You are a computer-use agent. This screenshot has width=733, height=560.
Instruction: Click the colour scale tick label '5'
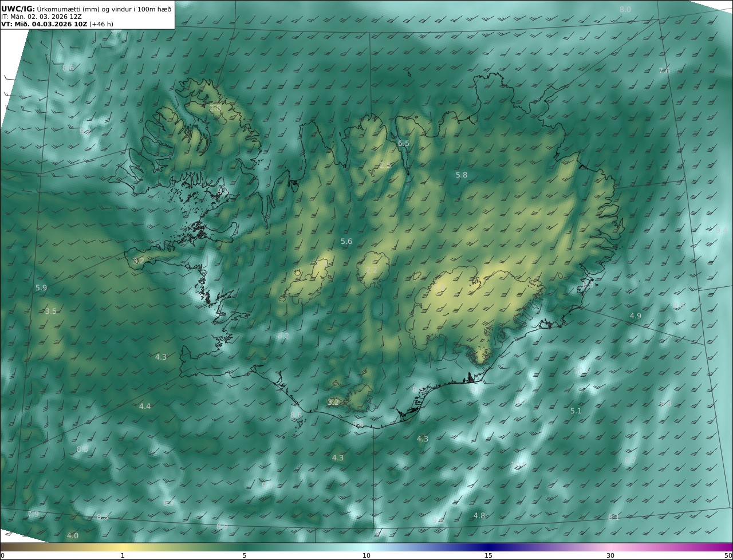click(x=245, y=555)
